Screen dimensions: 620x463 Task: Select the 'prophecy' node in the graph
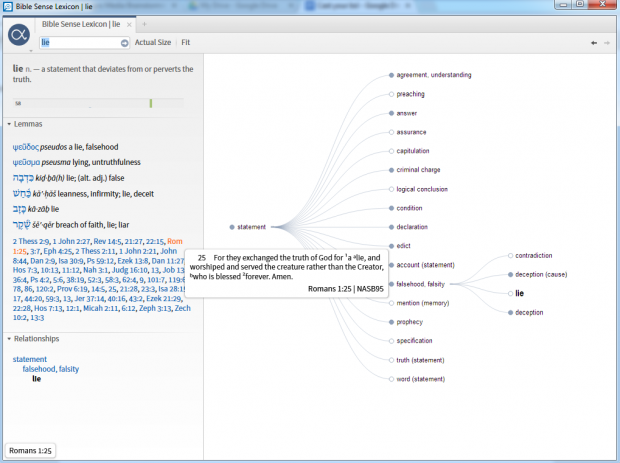pyautogui.click(x=409, y=322)
